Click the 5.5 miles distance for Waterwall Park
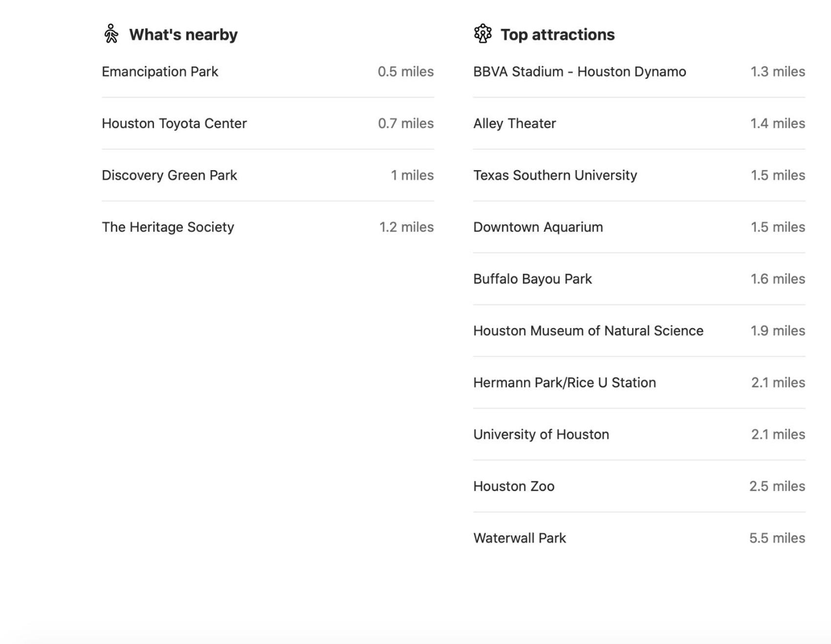Image resolution: width=831 pixels, height=644 pixels. tap(777, 538)
